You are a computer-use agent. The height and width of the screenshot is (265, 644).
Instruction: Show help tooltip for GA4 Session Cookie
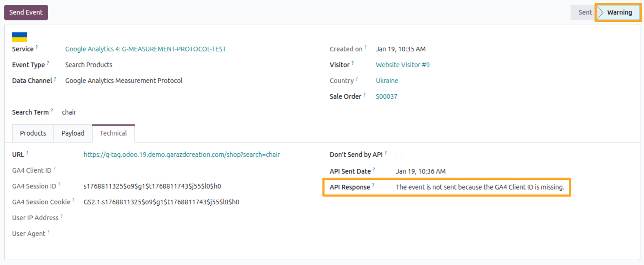coord(73,200)
